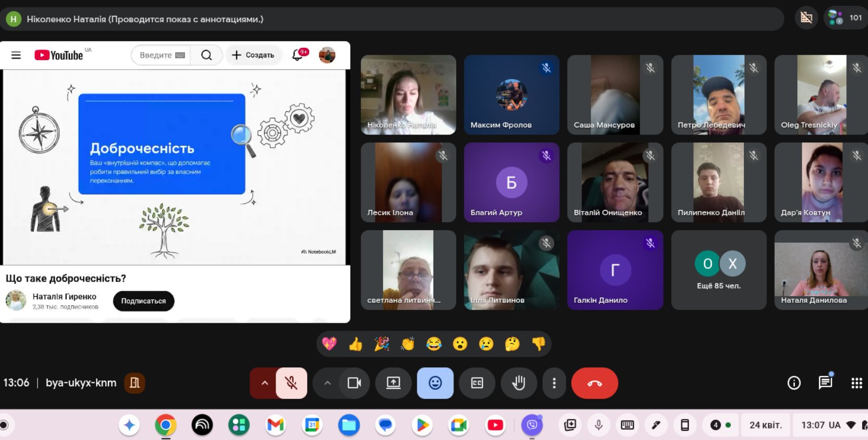Unmute the microphone

(x=291, y=383)
